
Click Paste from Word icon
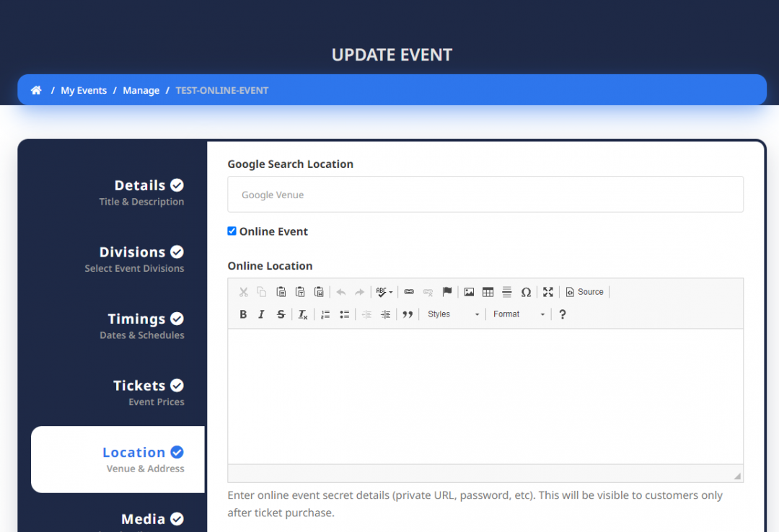click(319, 292)
